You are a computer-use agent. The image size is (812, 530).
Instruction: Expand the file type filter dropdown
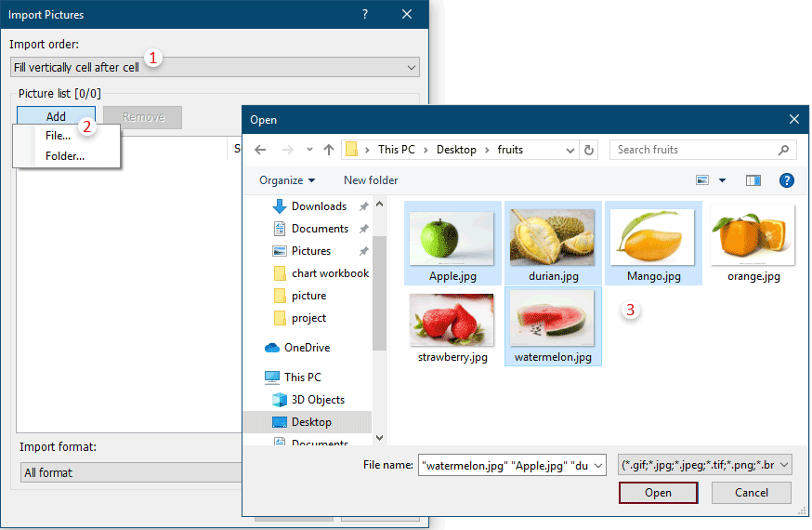coord(704,465)
